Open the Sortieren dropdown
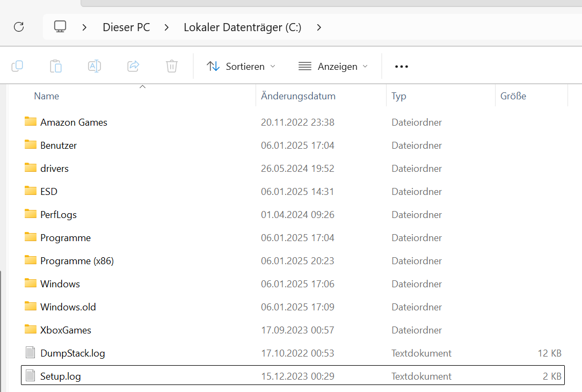The image size is (582, 392). pos(241,67)
